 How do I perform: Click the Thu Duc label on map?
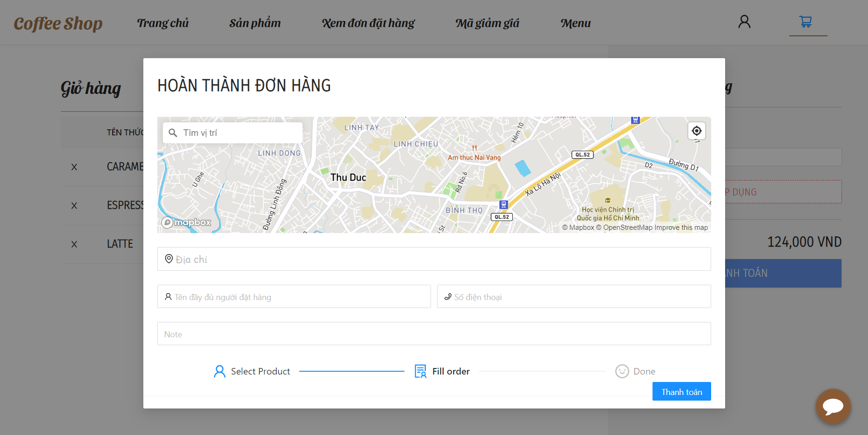point(348,177)
